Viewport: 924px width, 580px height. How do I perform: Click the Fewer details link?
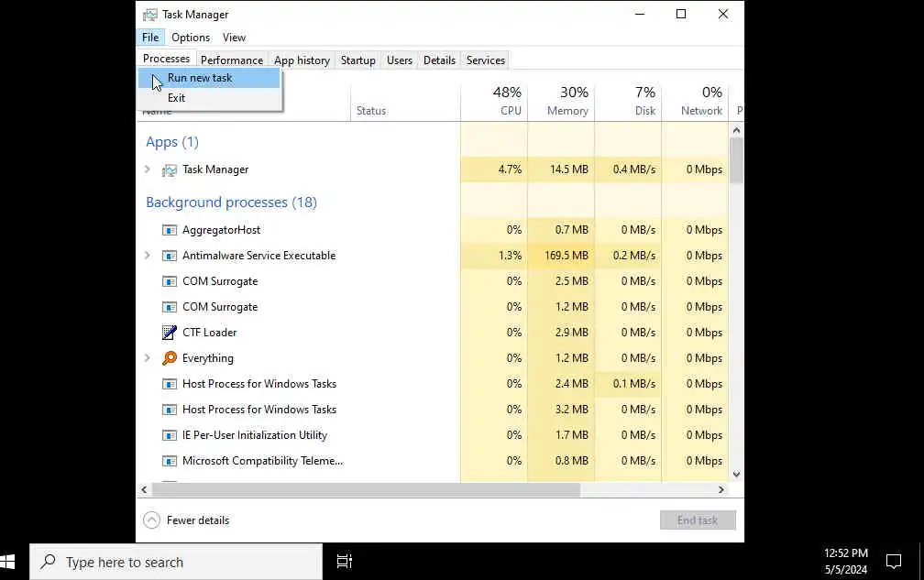[x=198, y=520]
